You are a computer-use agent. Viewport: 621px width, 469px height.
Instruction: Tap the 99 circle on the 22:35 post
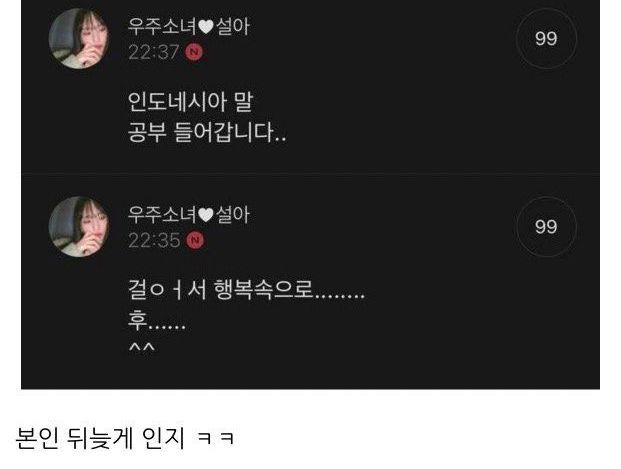coord(546,227)
